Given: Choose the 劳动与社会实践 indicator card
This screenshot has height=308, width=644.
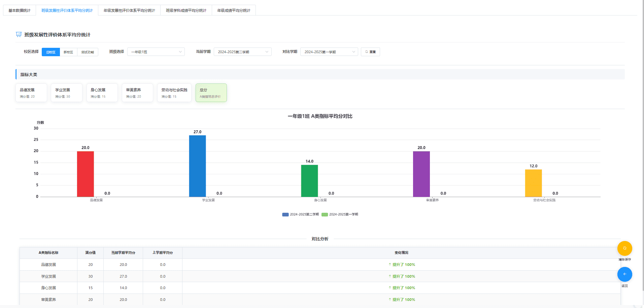Looking at the screenshot, I should pos(174,93).
